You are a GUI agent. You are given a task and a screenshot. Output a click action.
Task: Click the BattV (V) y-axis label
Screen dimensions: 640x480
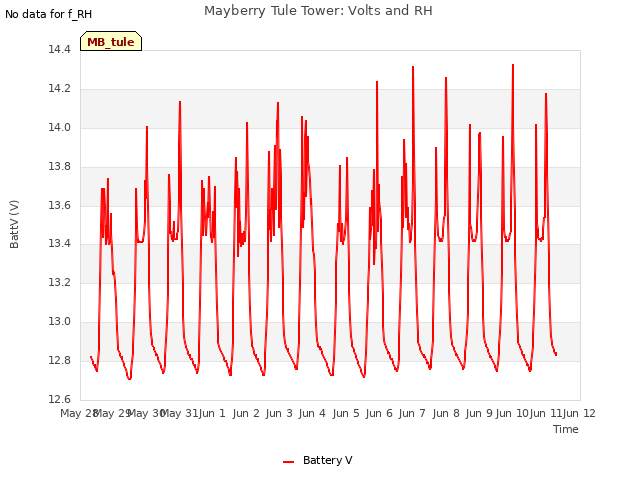[x=14, y=224]
